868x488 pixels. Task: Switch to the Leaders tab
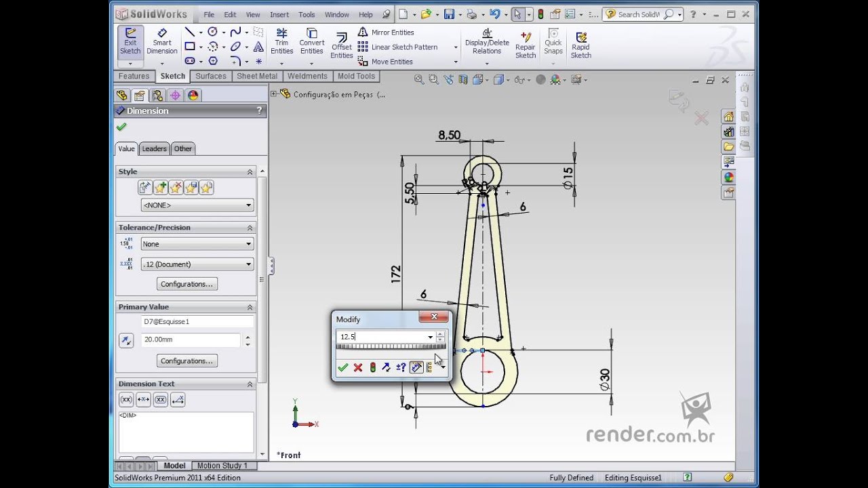pyautogui.click(x=154, y=148)
